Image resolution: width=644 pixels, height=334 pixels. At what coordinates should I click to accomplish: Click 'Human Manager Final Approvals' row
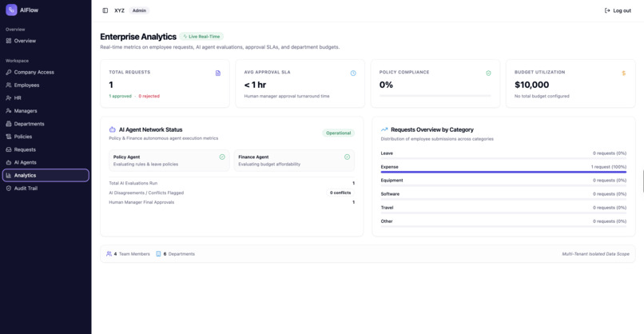pos(232,202)
